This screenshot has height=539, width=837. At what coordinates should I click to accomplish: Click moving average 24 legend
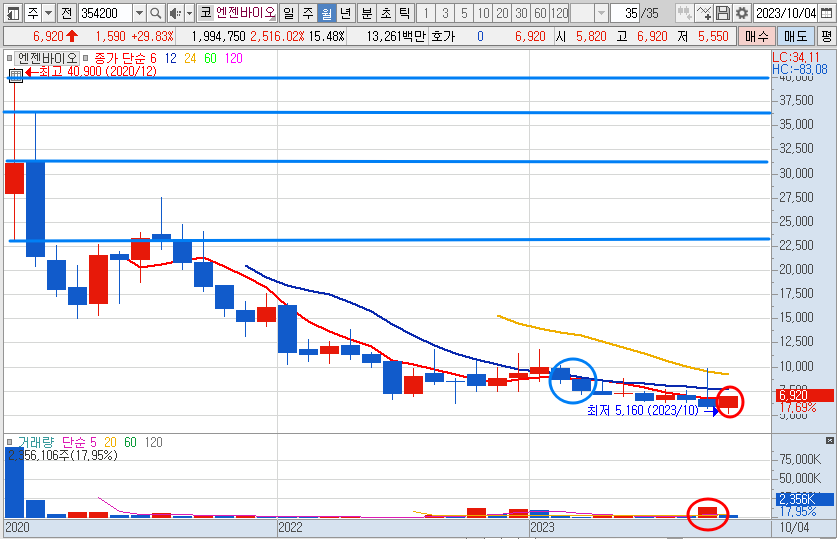[x=190, y=58]
